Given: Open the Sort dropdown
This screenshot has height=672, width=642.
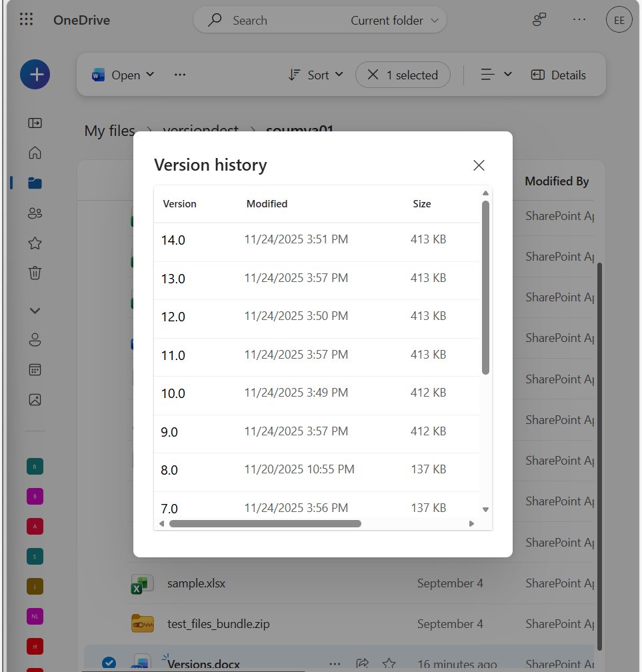Looking at the screenshot, I should [x=316, y=75].
